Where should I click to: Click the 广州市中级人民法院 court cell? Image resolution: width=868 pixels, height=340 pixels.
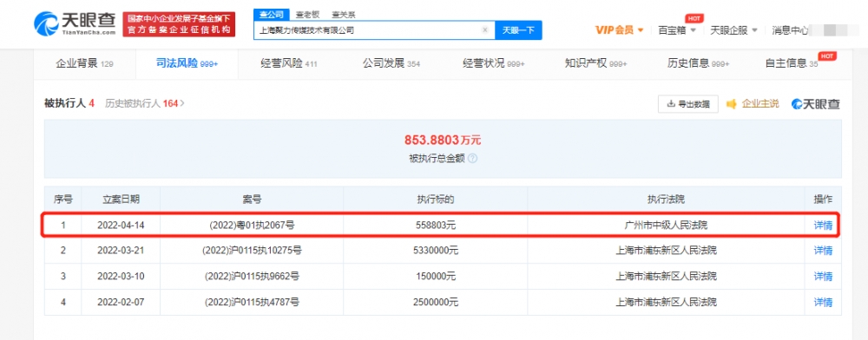[x=666, y=225]
